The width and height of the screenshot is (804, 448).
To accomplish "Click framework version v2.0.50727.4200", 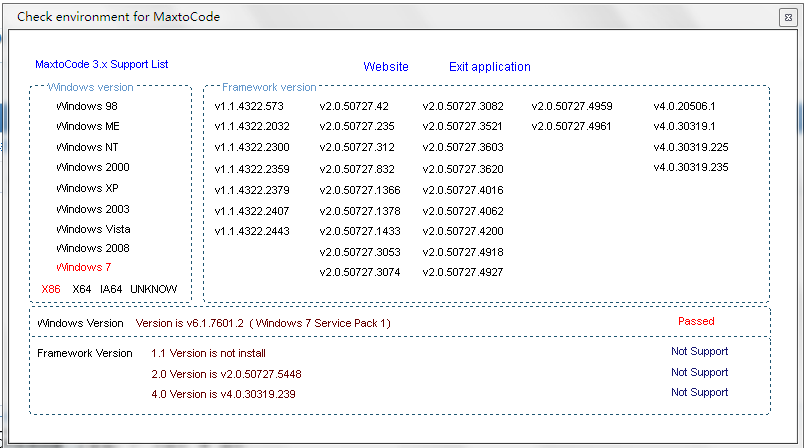I will tap(463, 231).
